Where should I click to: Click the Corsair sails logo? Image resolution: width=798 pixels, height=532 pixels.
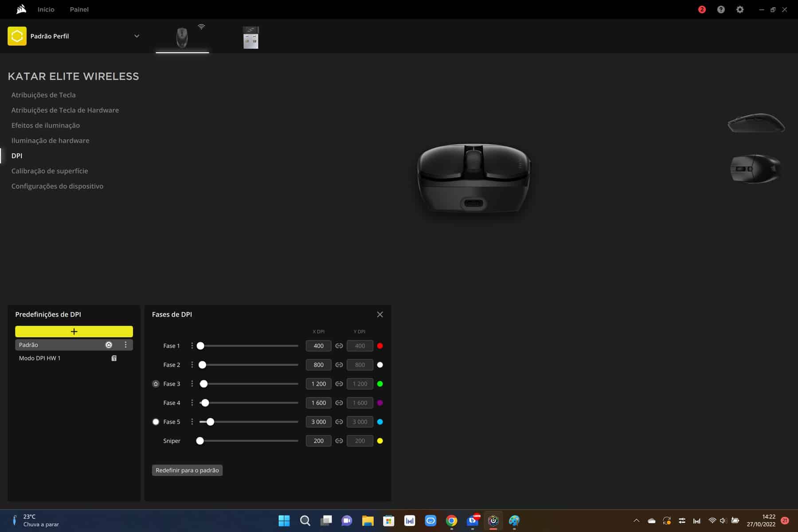click(x=21, y=9)
